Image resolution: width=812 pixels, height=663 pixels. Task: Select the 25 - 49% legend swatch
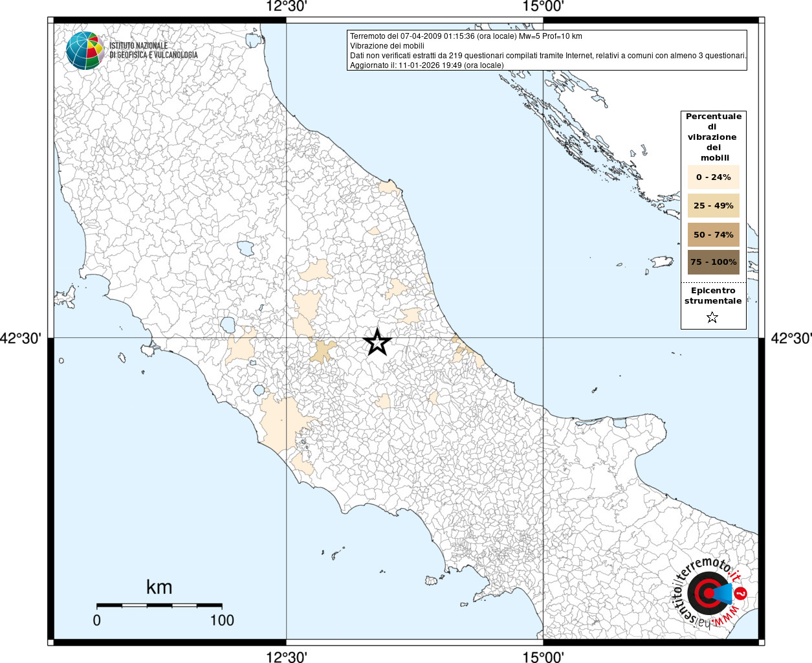tap(714, 205)
